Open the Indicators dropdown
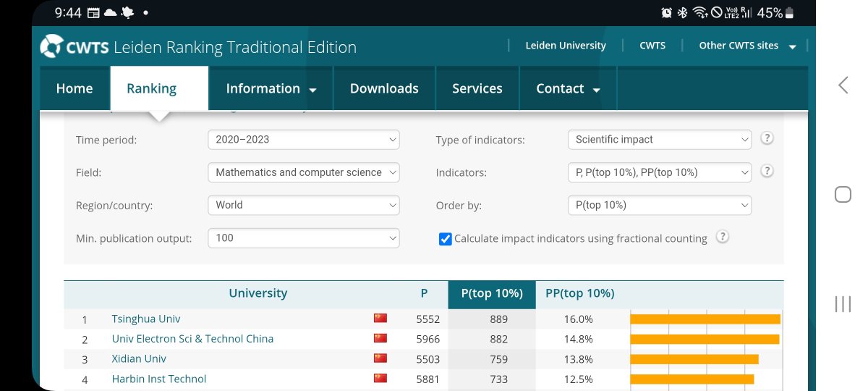 click(x=660, y=172)
